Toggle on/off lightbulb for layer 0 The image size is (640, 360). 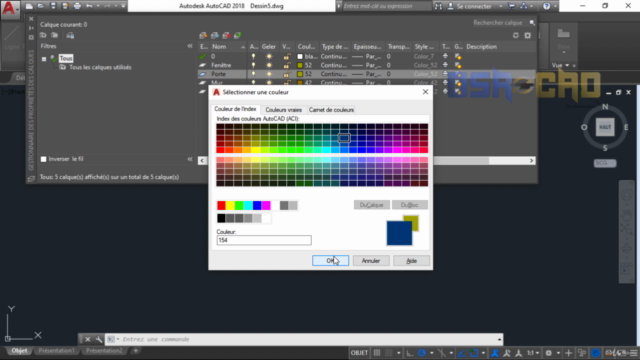pyautogui.click(x=253, y=56)
